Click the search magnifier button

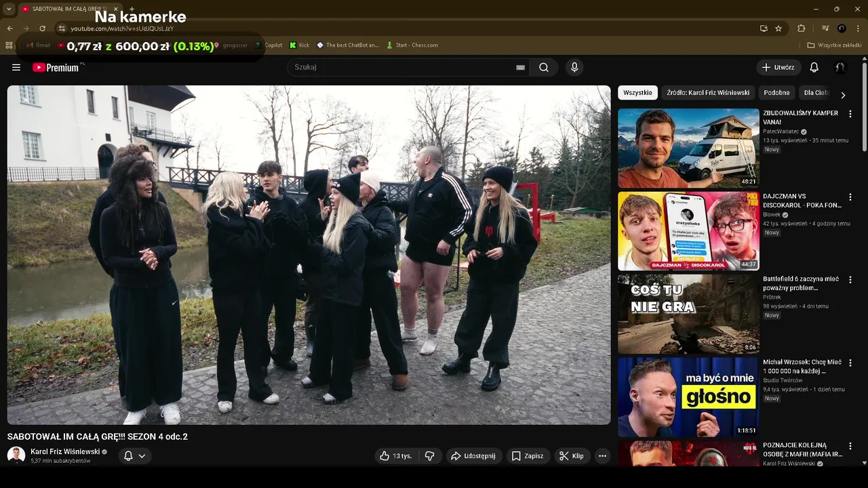[544, 67]
